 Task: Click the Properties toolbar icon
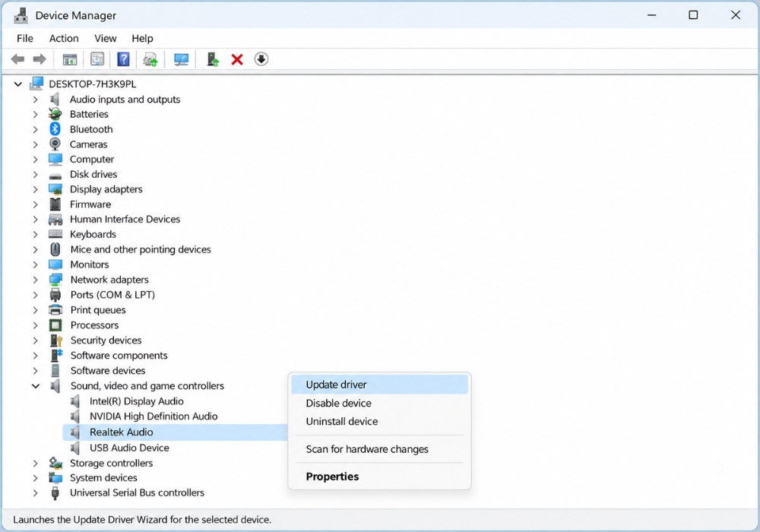click(x=97, y=59)
